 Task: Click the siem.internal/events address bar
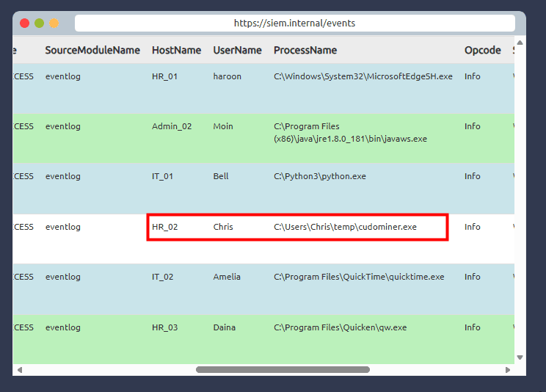click(x=294, y=23)
